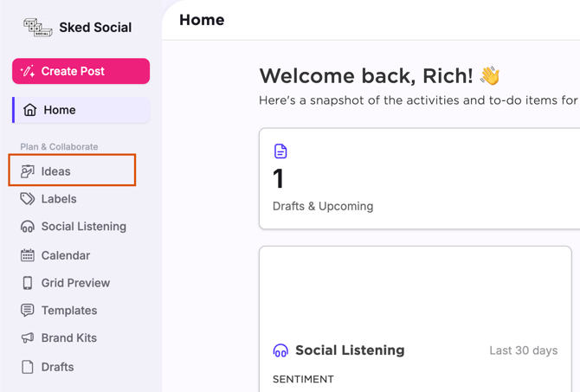The width and height of the screenshot is (580, 392).
Task: Click the Labels tag icon
Action: (x=28, y=199)
